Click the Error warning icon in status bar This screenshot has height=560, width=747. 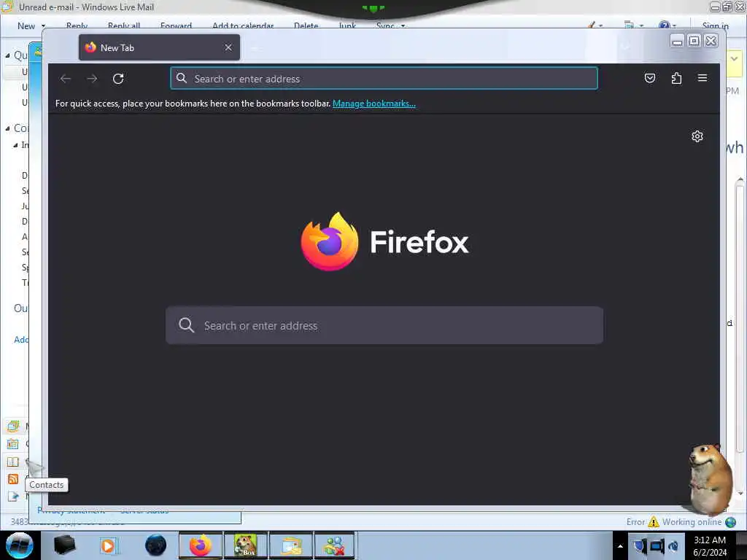click(654, 522)
